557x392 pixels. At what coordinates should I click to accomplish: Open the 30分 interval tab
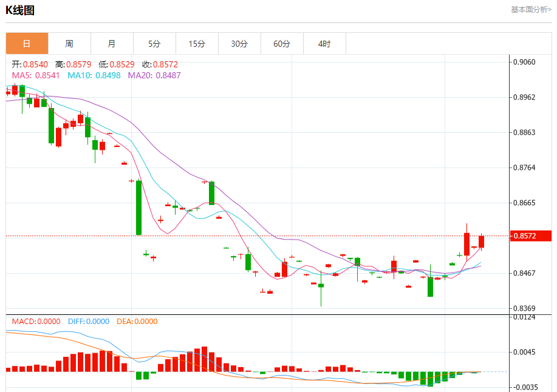[239, 44]
